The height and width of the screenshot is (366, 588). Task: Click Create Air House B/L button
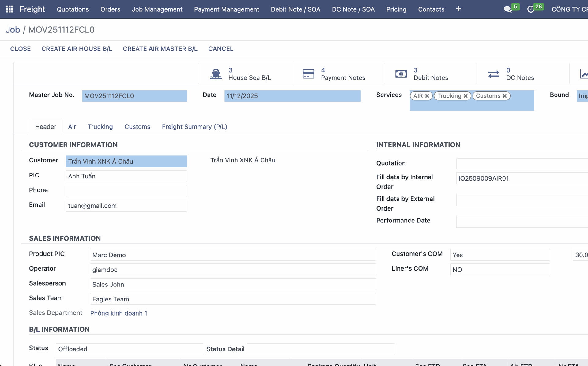pyautogui.click(x=77, y=49)
